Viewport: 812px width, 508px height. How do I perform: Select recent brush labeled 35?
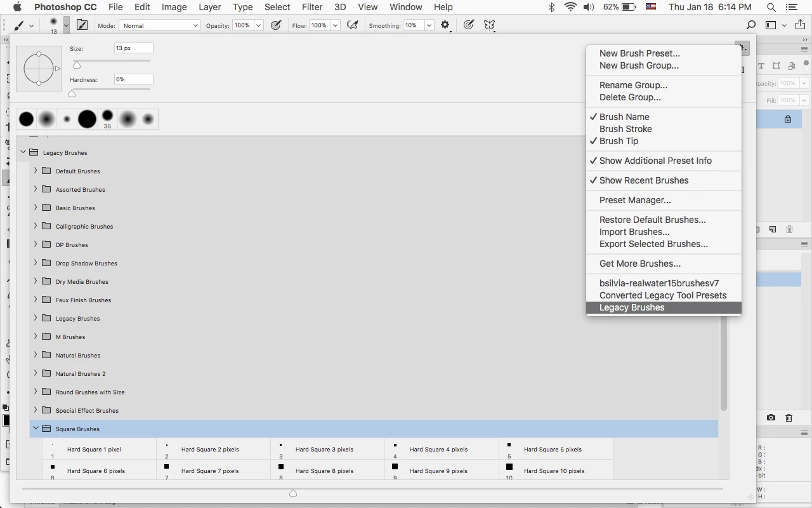point(107,119)
